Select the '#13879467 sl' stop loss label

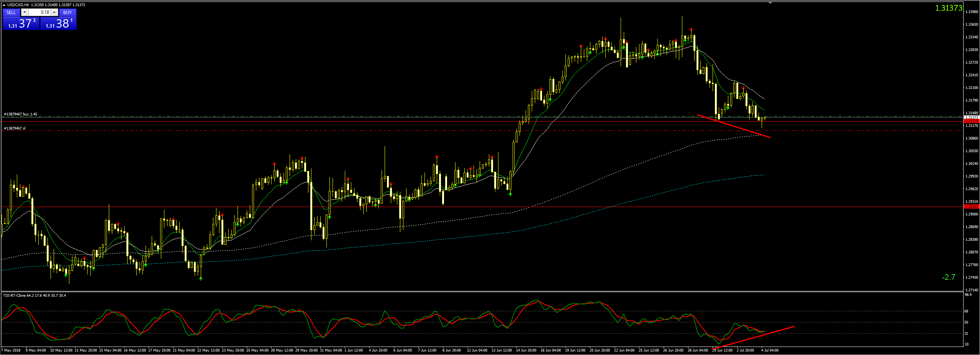coord(15,128)
